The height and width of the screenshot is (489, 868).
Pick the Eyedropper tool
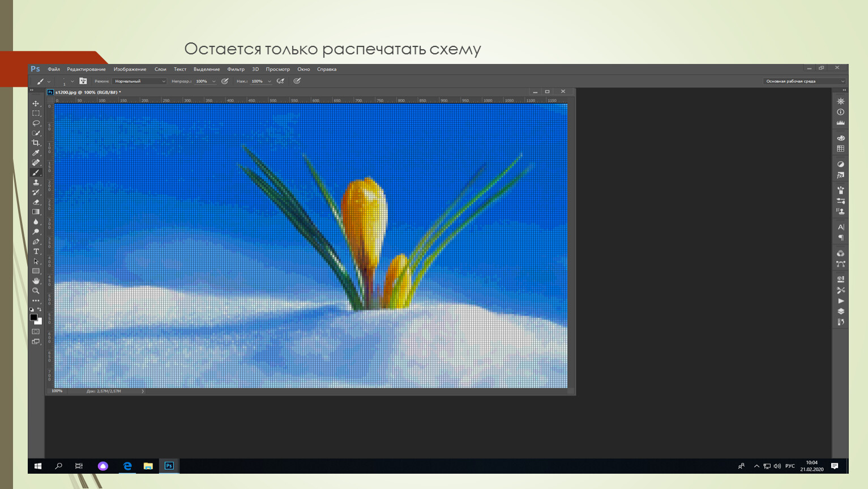point(36,153)
